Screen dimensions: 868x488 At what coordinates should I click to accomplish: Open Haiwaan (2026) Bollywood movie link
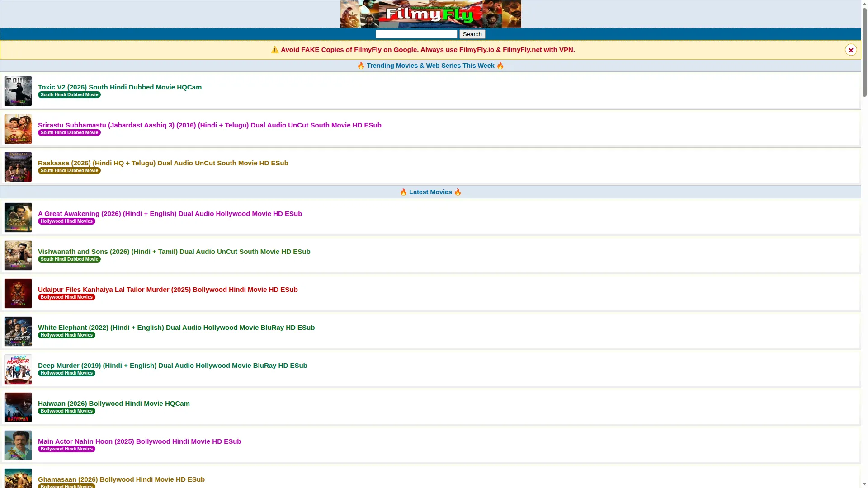[114, 404]
